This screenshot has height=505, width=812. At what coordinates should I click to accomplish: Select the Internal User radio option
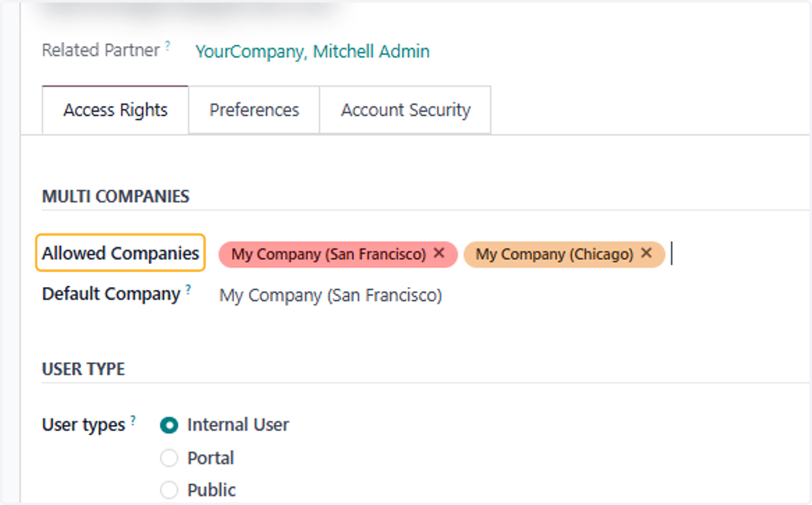coord(169,425)
